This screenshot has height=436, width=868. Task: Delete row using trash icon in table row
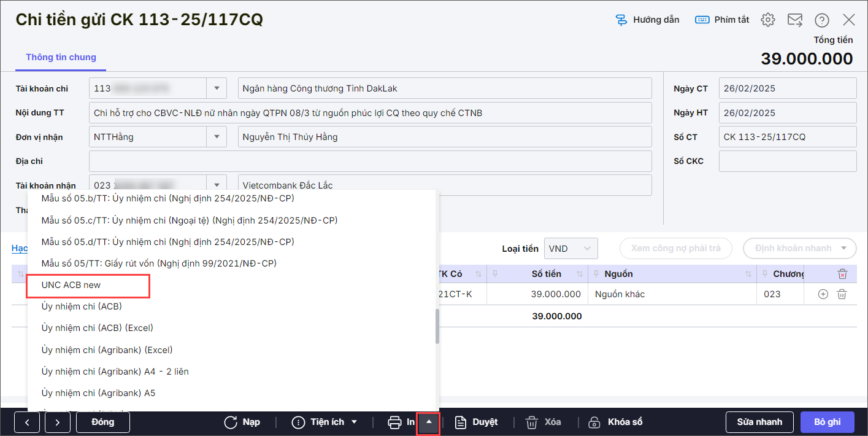pyautogui.click(x=842, y=294)
